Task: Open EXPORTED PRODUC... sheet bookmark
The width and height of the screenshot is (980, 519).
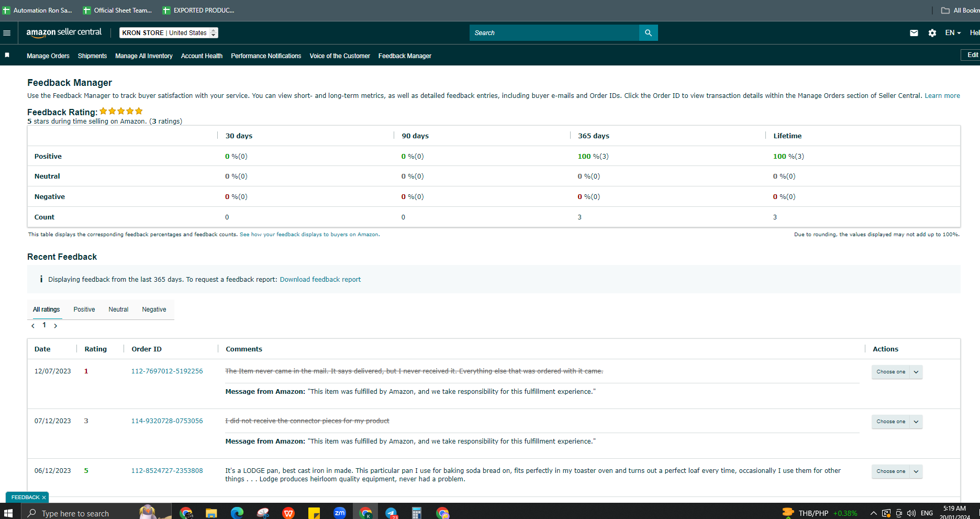Action: point(199,10)
